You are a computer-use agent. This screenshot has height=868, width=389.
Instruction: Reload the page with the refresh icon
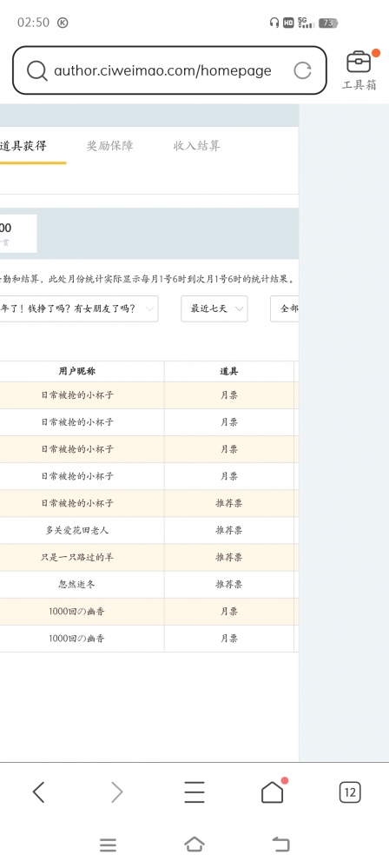pos(302,71)
